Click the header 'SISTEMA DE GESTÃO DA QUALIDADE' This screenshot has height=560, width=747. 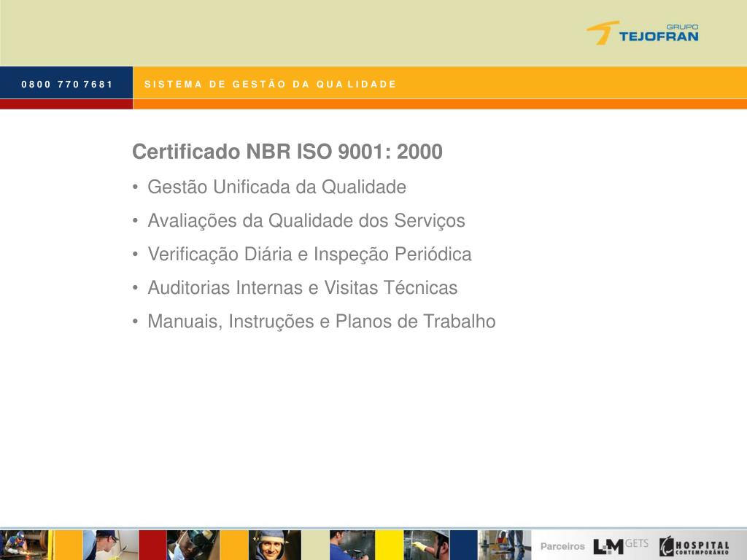270,85
